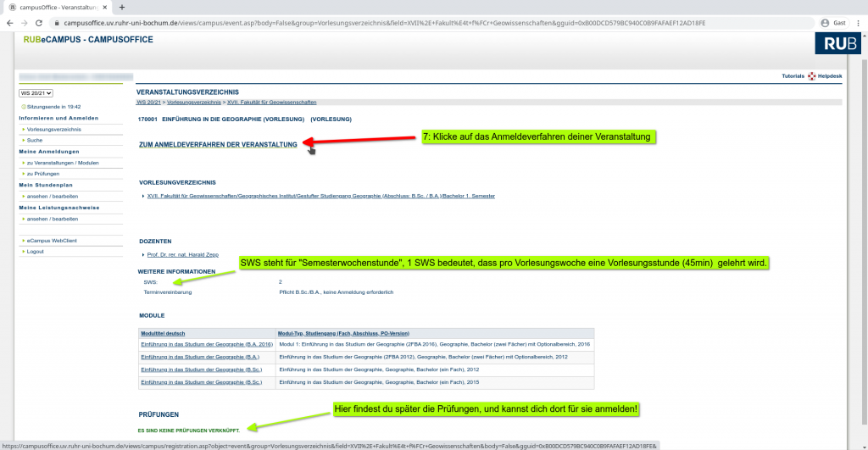Image resolution: width=868 pixels, height=450 pixels.
Task: Open eCampus WebClient in the sidebar
Action: 52,240
